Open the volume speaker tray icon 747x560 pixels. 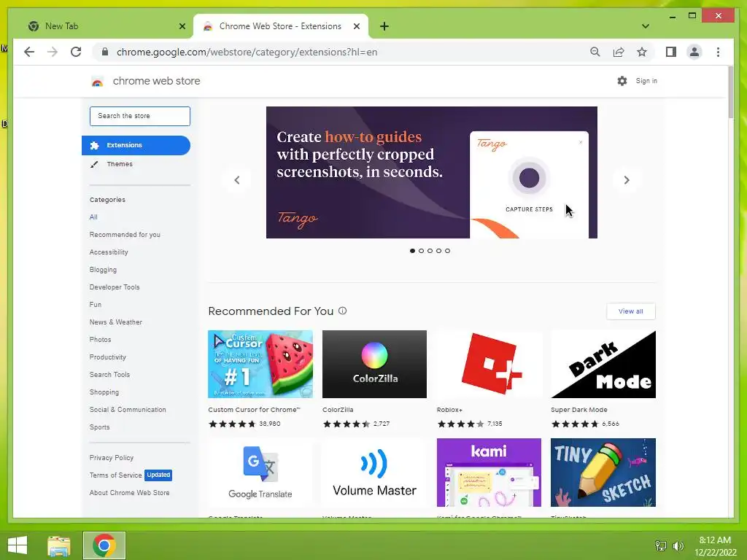(678, 546)
